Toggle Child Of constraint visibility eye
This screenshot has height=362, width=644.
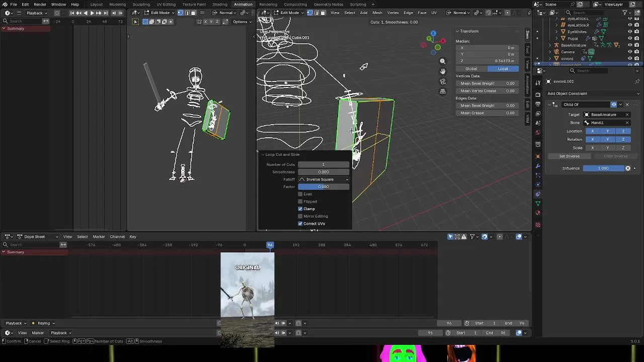(614, 105)
